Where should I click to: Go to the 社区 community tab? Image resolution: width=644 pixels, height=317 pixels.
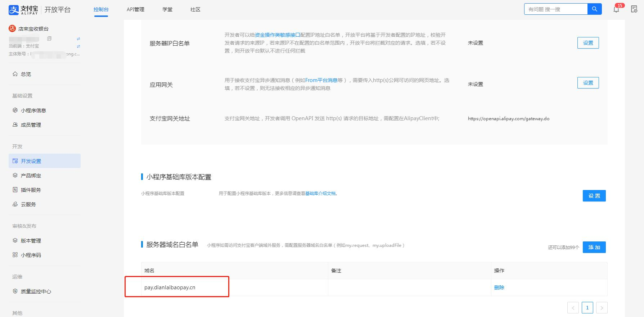point(195,9)
